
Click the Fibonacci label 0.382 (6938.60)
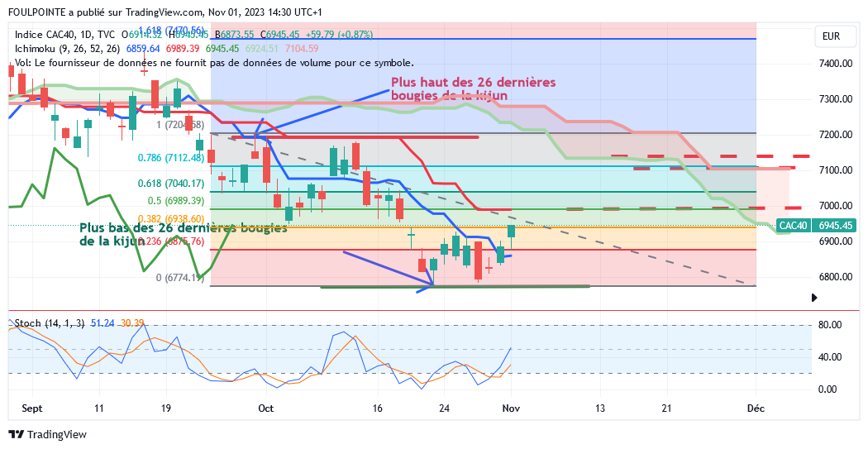click(x=171, y=218)
